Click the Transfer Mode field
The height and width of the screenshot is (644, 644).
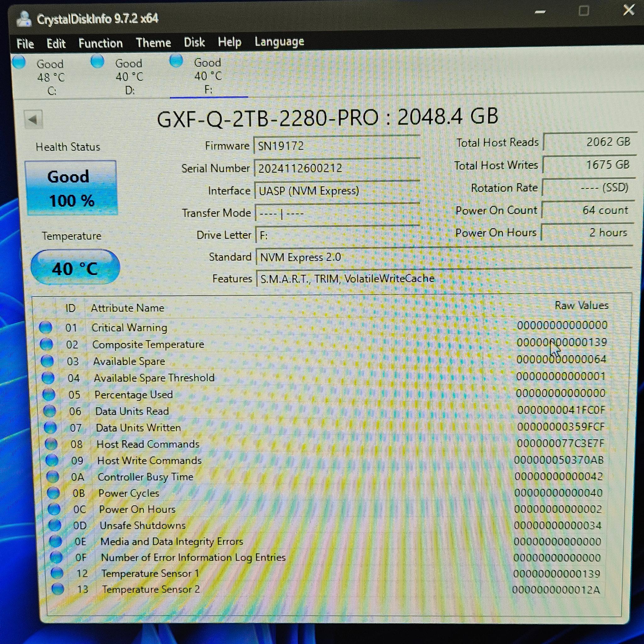click(337, 213)
